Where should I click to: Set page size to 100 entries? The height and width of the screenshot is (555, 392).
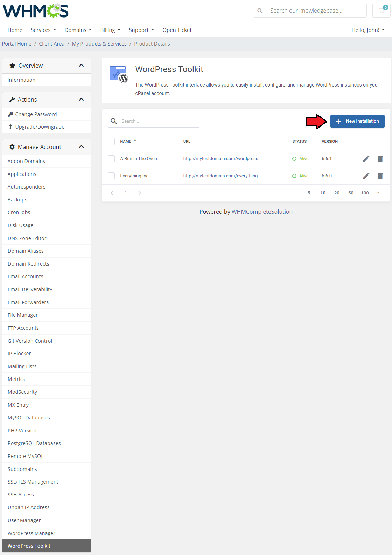tap(365, 193)
